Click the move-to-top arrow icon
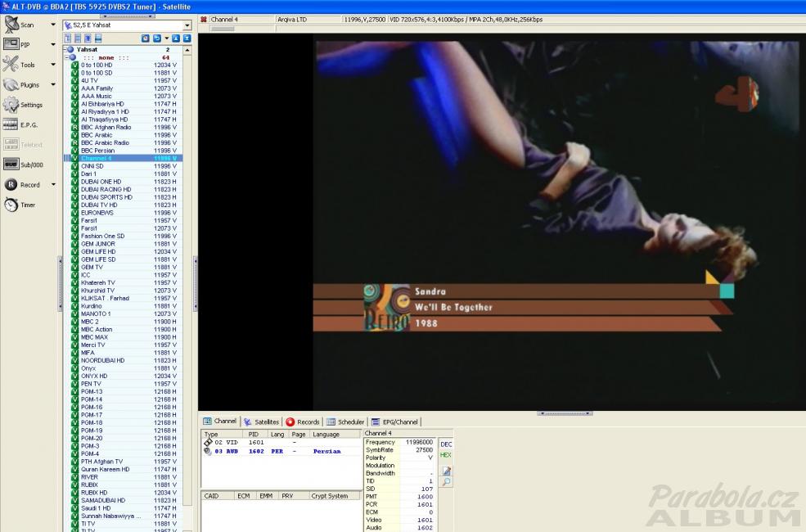Viewport: 806px width, 532px height. (x=176, y=38)
